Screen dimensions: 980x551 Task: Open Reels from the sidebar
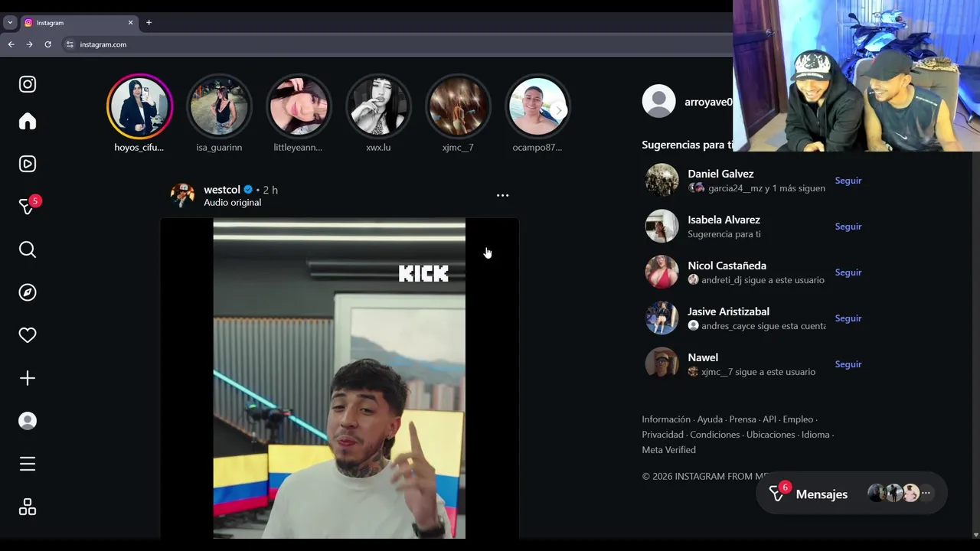point(28,164)
